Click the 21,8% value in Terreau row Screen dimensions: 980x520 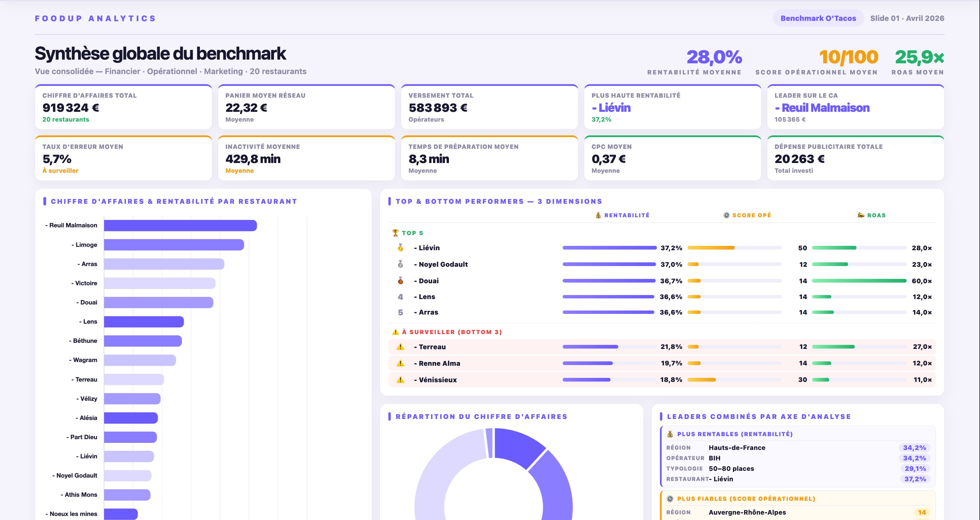click(671, 347)
